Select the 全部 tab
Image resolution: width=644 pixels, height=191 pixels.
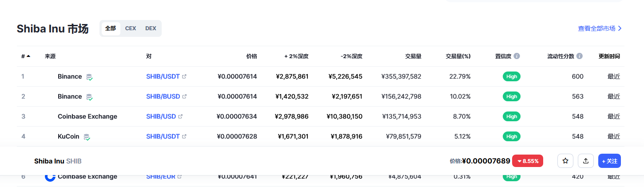tap(111, 28)
